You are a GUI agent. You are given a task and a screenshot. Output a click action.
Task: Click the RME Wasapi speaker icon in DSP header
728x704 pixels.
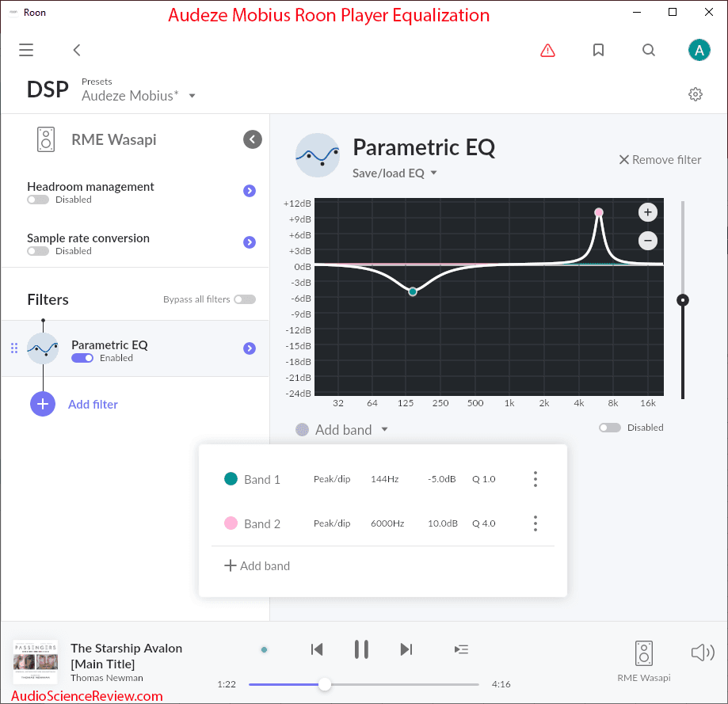click(45, 139)
